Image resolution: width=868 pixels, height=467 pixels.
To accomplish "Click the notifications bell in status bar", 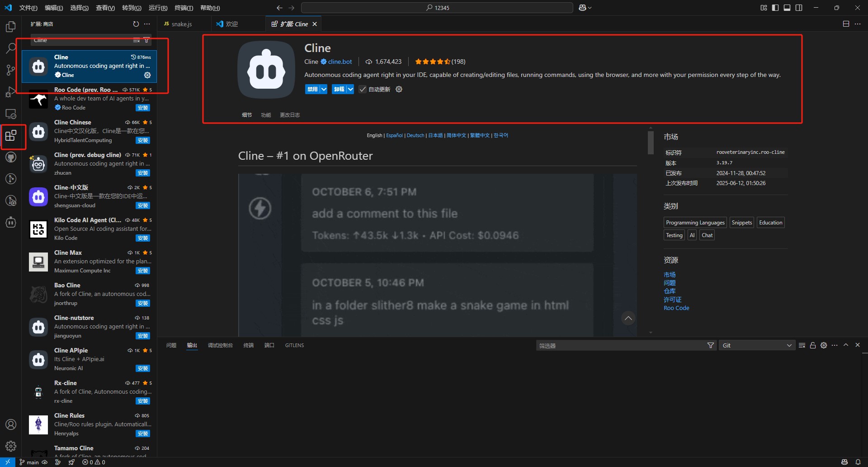I will pos(858,462).
